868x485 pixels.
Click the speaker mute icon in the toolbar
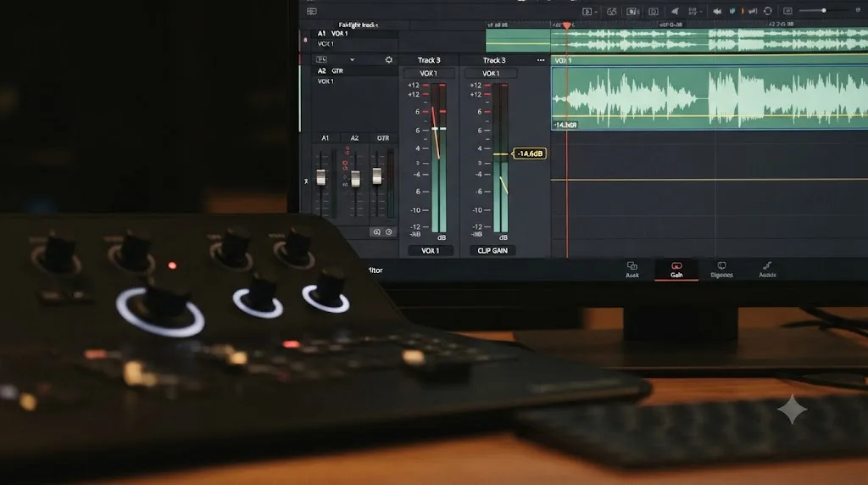coord(717,11)
